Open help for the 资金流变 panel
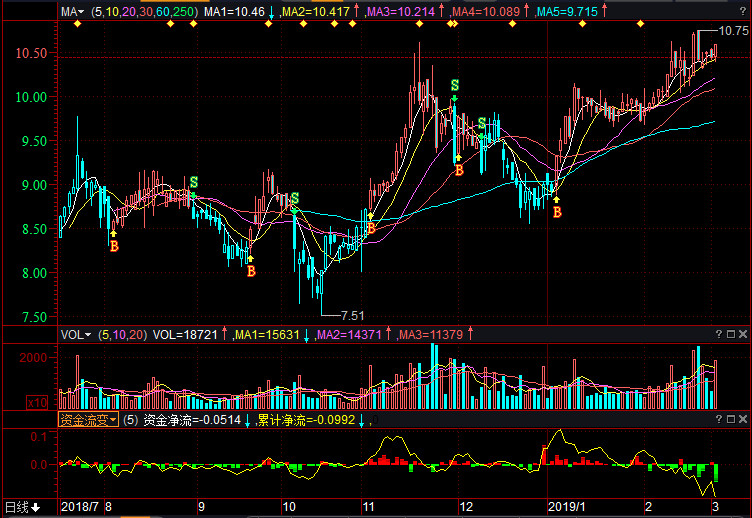 point(719,419)
